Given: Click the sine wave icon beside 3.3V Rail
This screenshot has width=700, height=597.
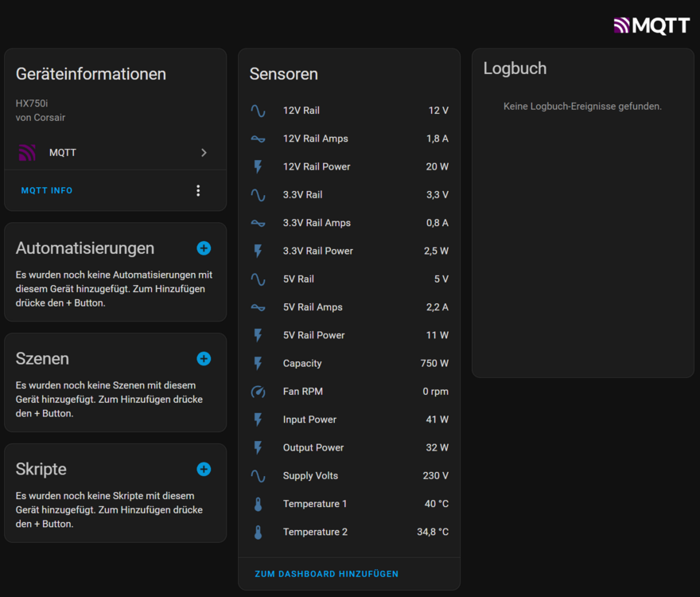Looking at the screenshot, I should [x=258, y=195].
